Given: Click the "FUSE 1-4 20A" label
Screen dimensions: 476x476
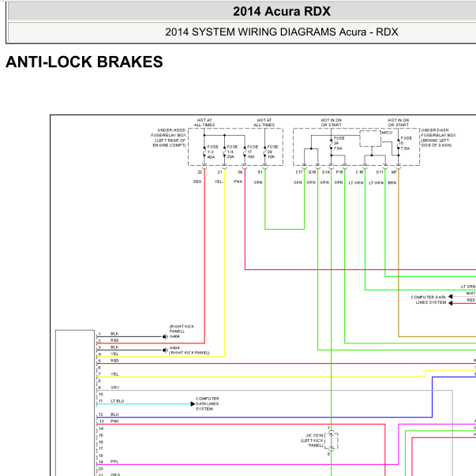Looking at the screenshot, I should (x=232, y=152).
